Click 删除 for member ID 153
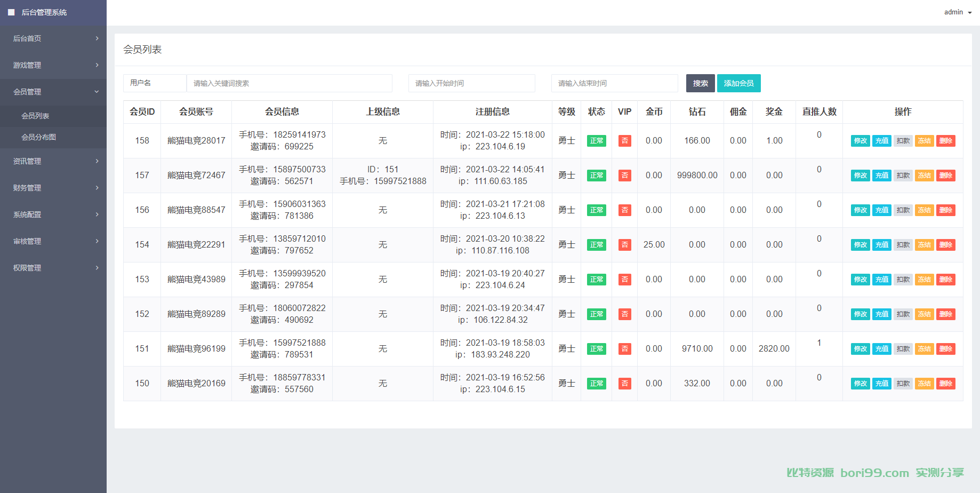Viewport: 980px width, 493px height. 946,280
